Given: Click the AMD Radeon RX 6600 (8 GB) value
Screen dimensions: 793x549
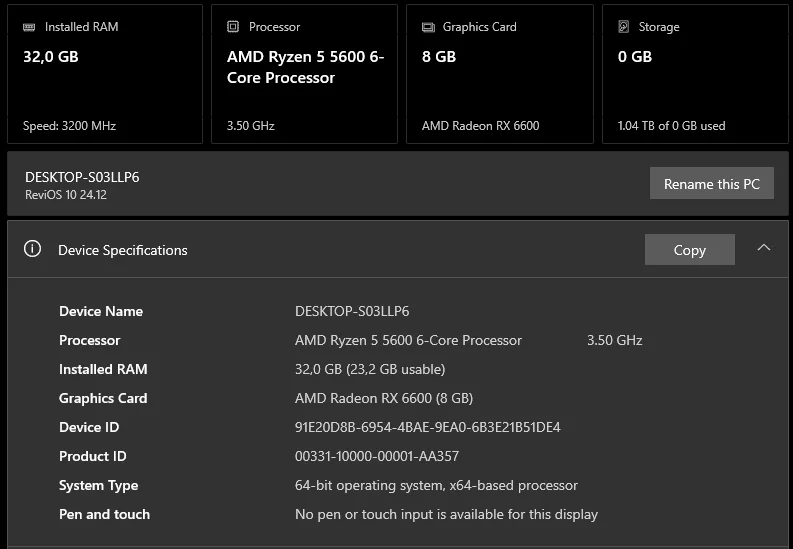Looking at the screenshot, I should click(383, 398).
